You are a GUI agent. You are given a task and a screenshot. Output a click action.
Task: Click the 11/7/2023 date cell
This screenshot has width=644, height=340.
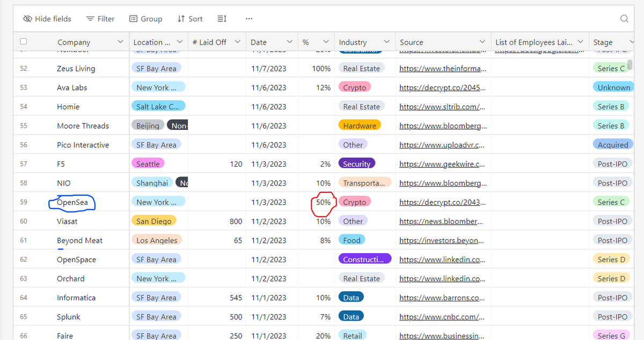[269, 69]
